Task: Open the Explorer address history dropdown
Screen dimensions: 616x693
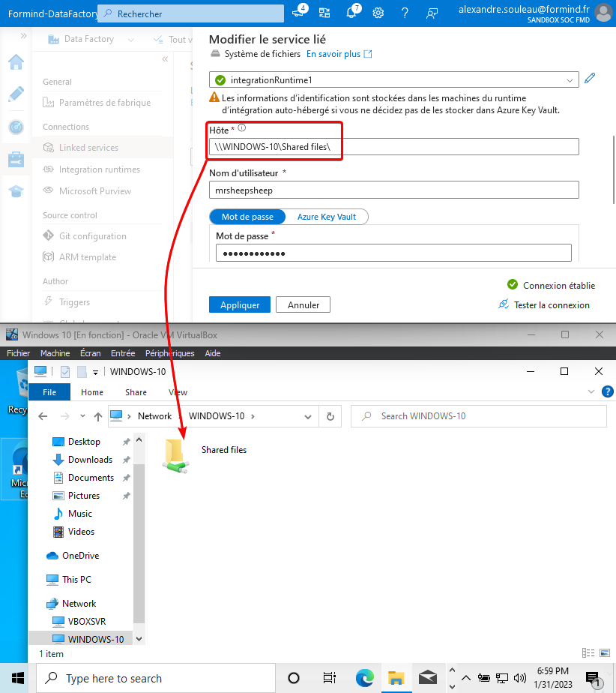Action: point(308,416)
